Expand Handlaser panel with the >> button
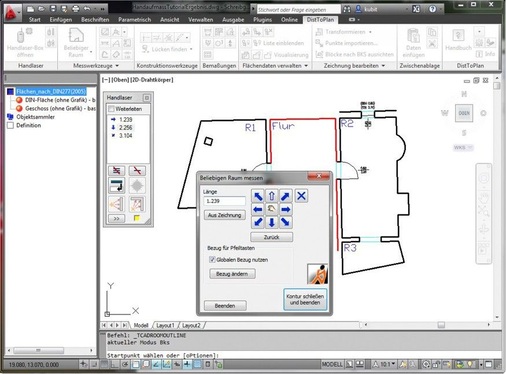The height and width of the screenshot is (374, 506). [x=117, y=219]
